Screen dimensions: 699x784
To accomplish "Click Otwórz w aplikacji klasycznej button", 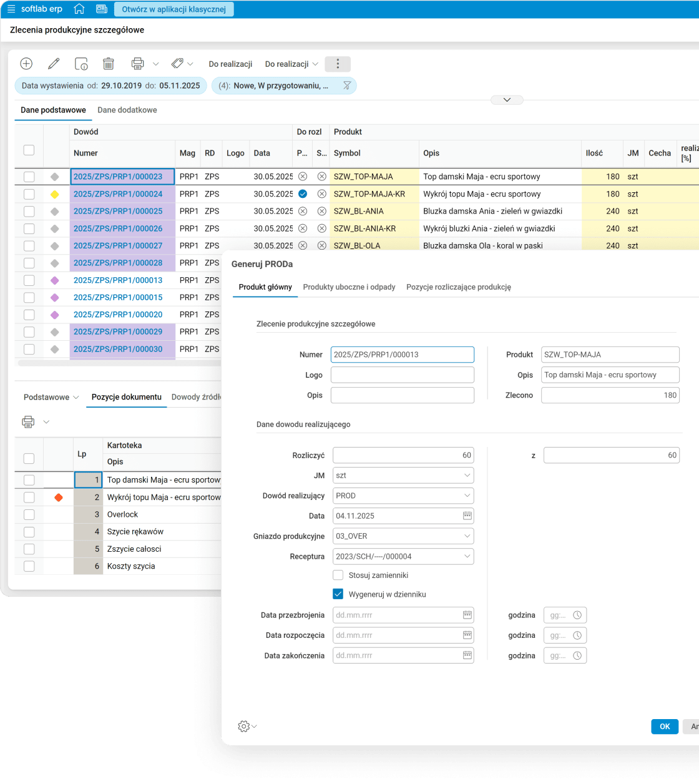I will [174, 9].
